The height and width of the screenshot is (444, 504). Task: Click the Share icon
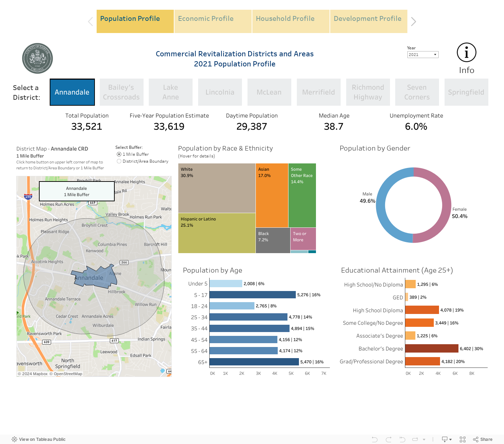475,439
